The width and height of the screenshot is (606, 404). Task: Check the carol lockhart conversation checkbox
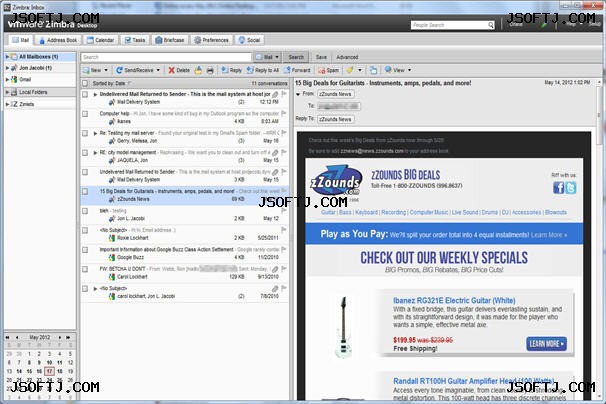click(85, 289)
